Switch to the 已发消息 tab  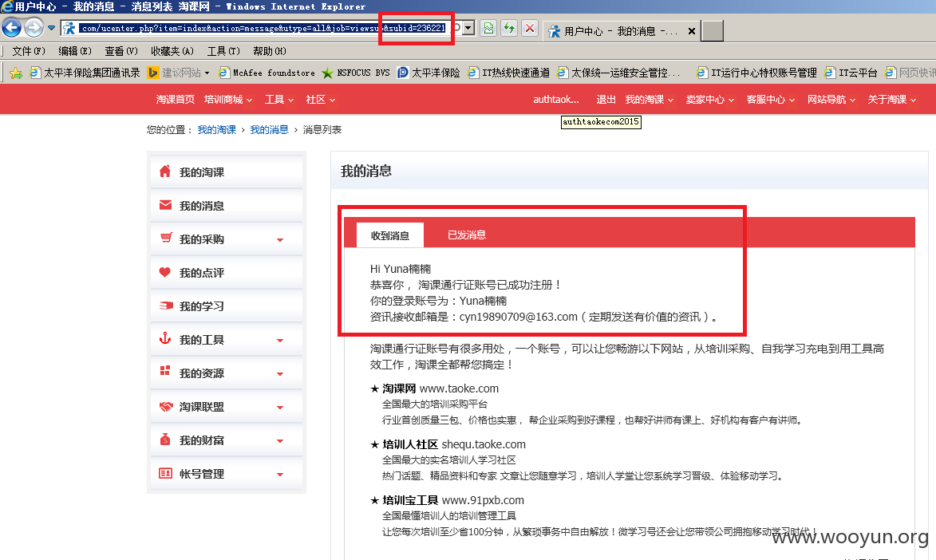(x=467, y=235)
